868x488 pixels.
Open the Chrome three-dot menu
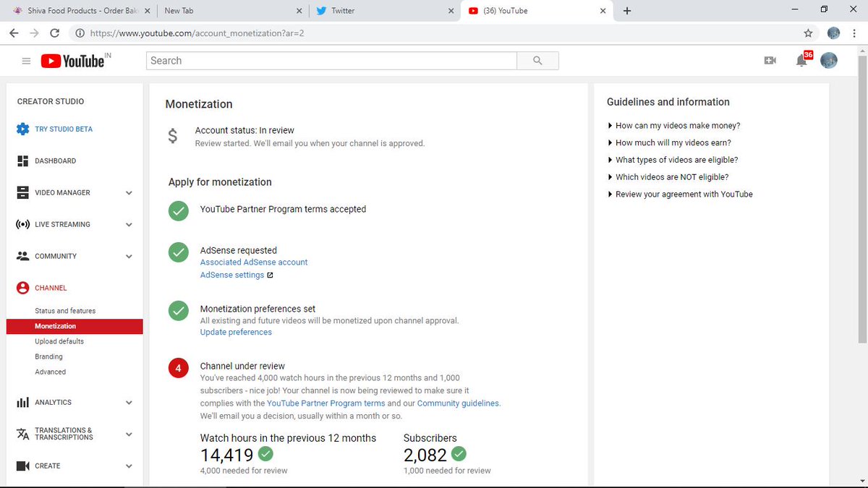[854, 33]
